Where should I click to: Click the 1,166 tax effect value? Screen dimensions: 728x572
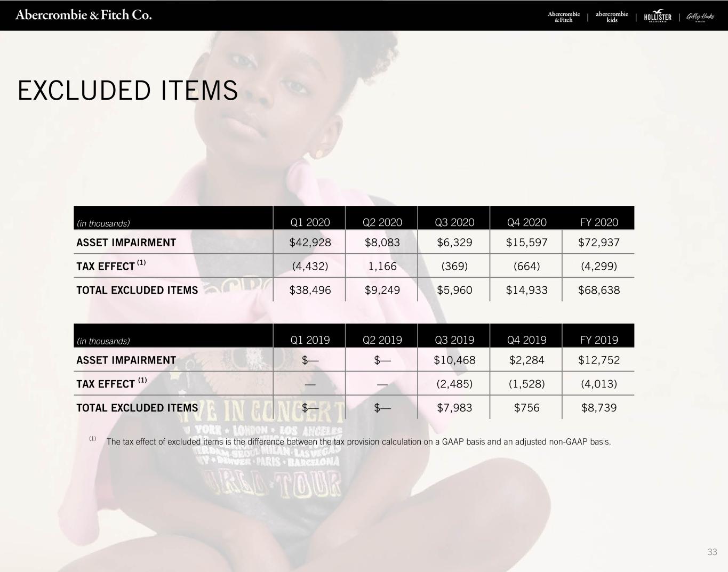pos(382,267)
